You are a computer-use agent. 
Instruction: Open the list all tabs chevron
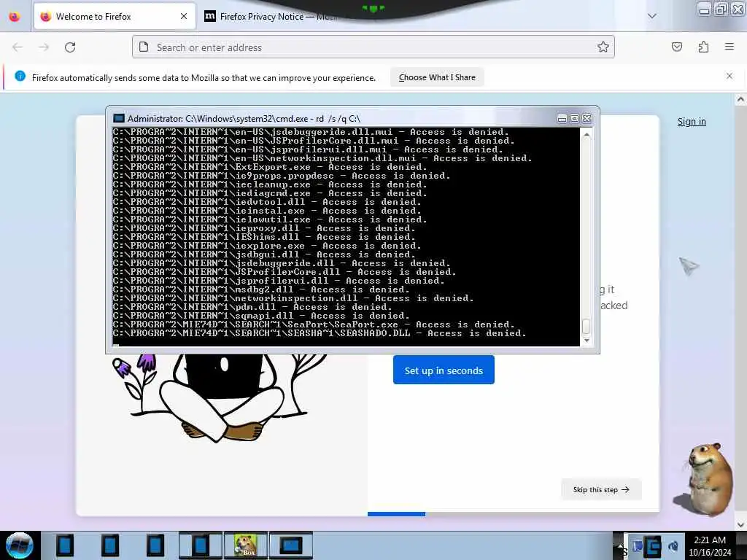click(652, 16)
